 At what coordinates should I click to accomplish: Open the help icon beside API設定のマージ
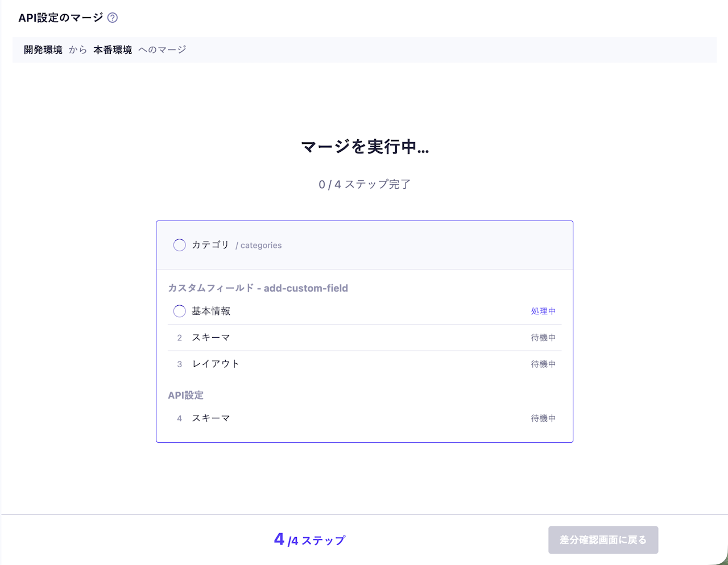click(x=113, y=18)
